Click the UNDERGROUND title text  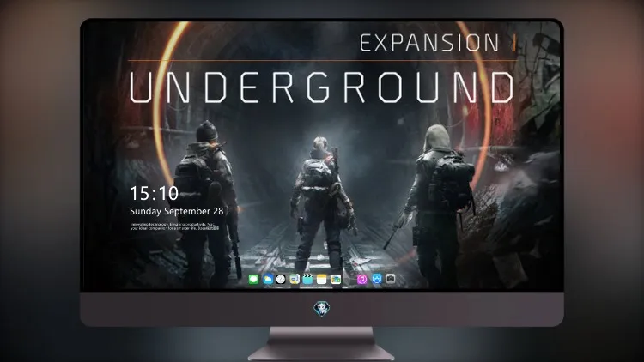[x=322, y=87]
